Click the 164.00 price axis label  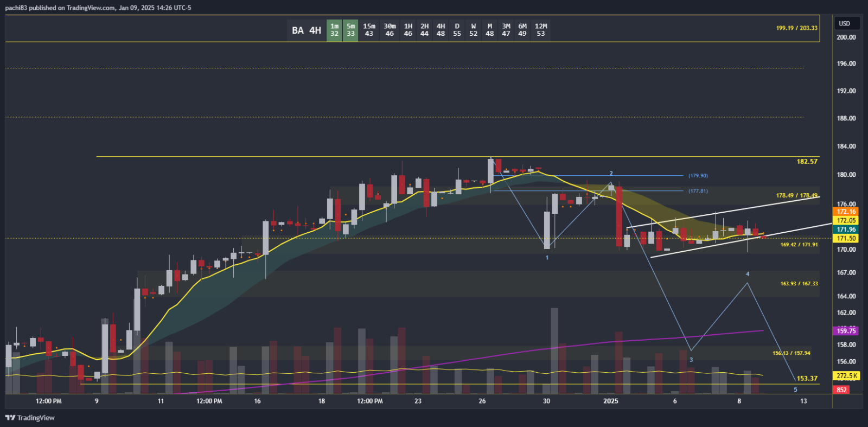coord(846,296)
